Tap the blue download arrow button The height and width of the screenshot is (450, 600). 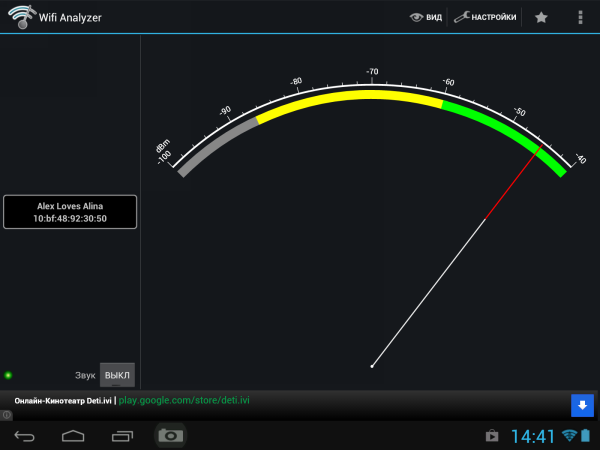click(x=582, y=404)
